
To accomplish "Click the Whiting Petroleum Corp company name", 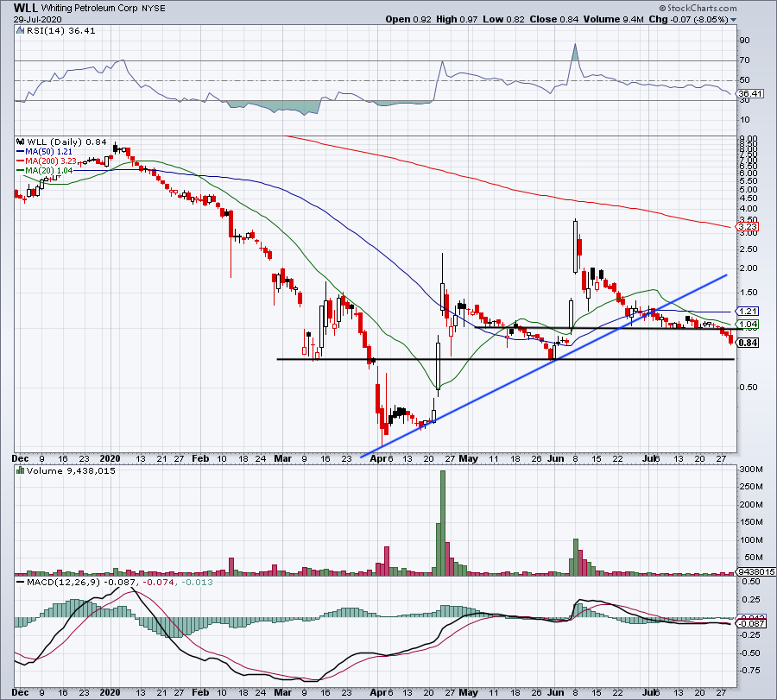I will [x=89, y=9].
